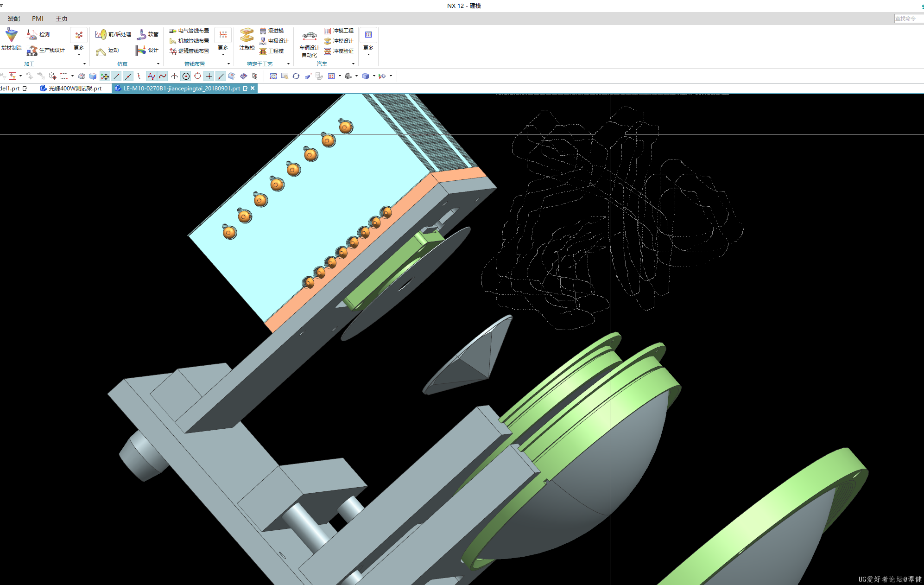The width and height of the screenshot is (924, 585).
Task: Toggle snap to Quadrant Point
Action: [x=197, y=76]
